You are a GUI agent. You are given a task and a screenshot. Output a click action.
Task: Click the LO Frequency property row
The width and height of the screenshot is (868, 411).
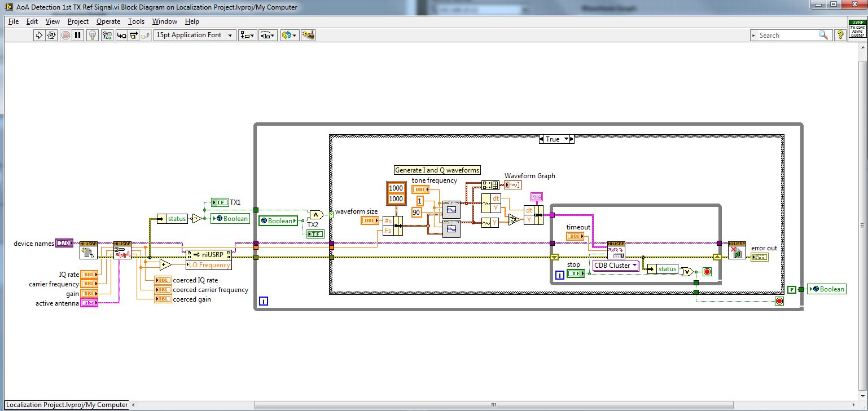[x=208, y=265]
